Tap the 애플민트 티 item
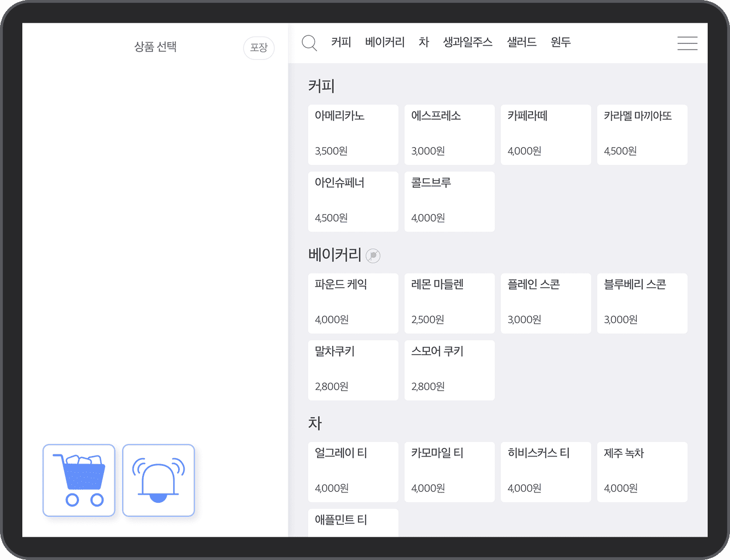The image size is (730, 560). [x=353, y=523]
